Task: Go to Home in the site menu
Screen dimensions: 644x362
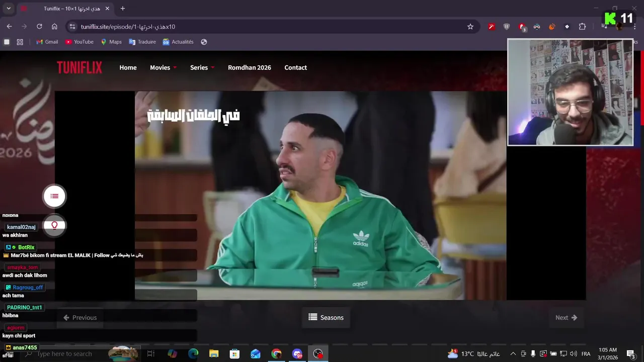Action: coord(128,67)
